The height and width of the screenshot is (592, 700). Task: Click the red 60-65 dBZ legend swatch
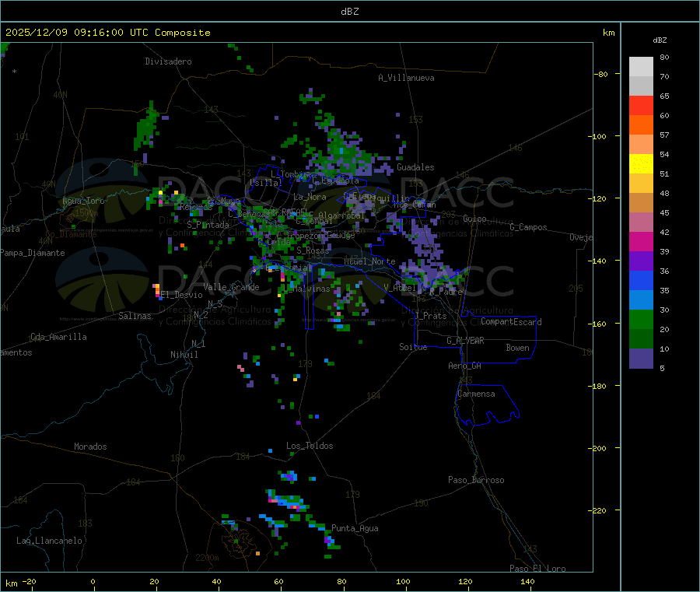click(x=641, y=105)
